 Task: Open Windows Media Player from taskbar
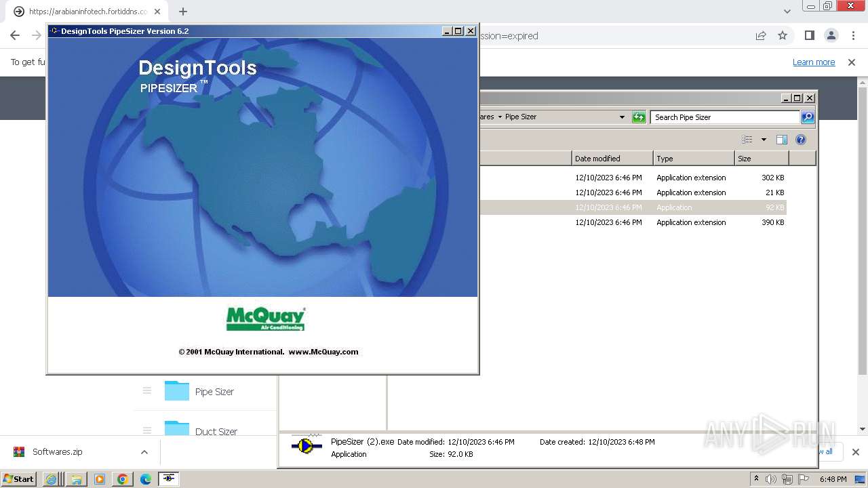(x=99, y=479)
